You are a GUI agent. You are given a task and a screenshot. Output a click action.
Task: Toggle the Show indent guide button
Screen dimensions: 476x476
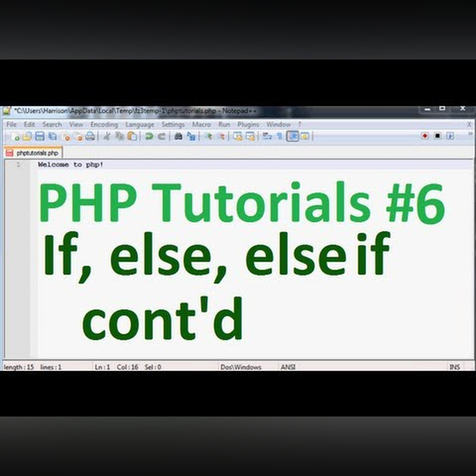click(293, 136)
